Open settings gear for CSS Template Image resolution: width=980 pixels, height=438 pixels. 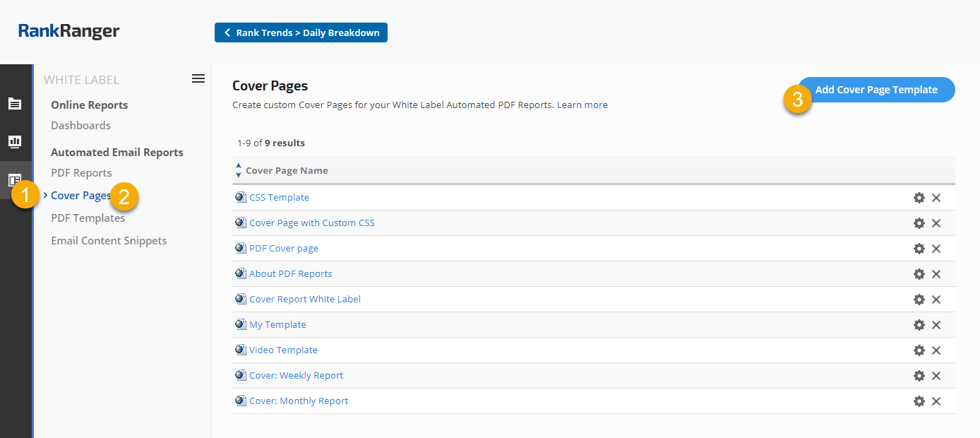coord(919,198)
